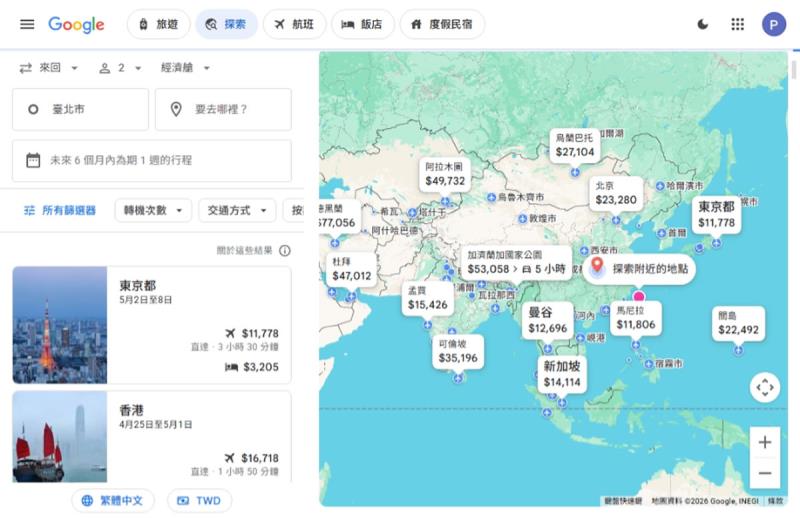Open the map 條款 terms link
The image size is (800, 518).
pos(776,501)
